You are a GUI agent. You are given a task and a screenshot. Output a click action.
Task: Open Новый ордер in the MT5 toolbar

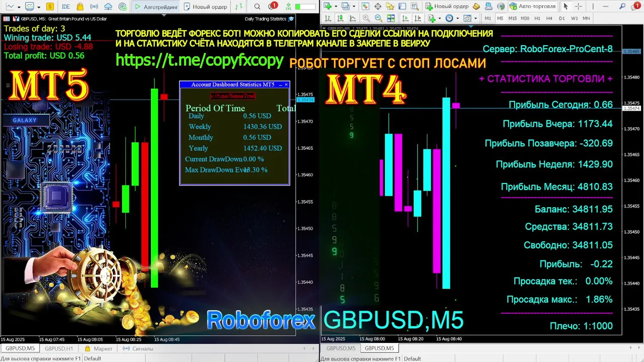[x=205, y=7]
